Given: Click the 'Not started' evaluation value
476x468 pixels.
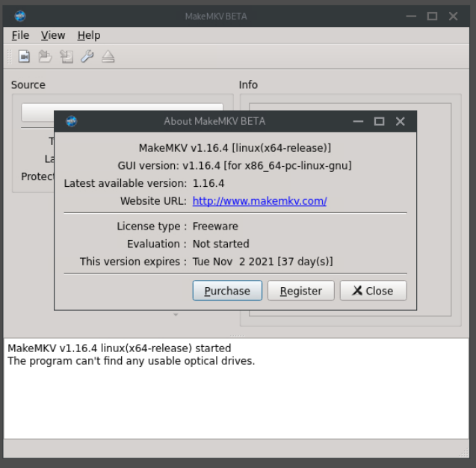Looking at the screenshot, I should coord(221,244).
